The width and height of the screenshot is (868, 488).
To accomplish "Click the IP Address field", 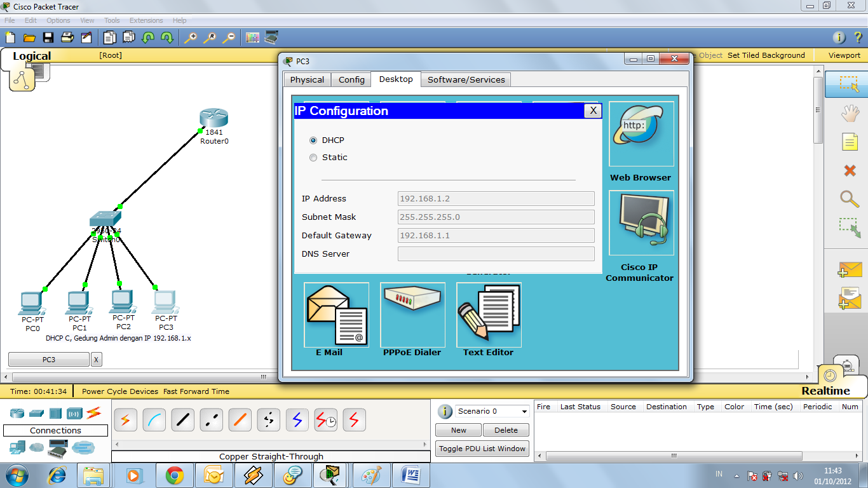I will pyautogui.click(x=496, y=199).
